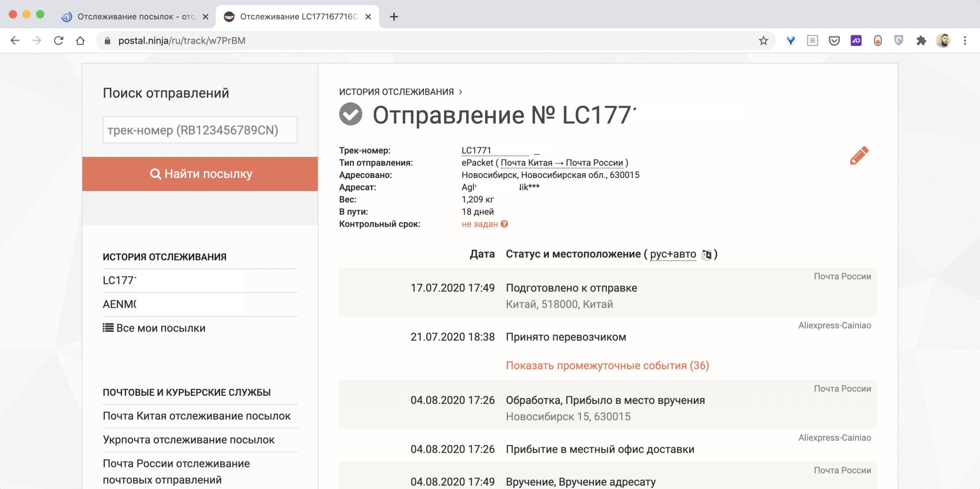Click the question mark next to 'не задан'
The image size is (980, 489).
click(x=504, y=224)
